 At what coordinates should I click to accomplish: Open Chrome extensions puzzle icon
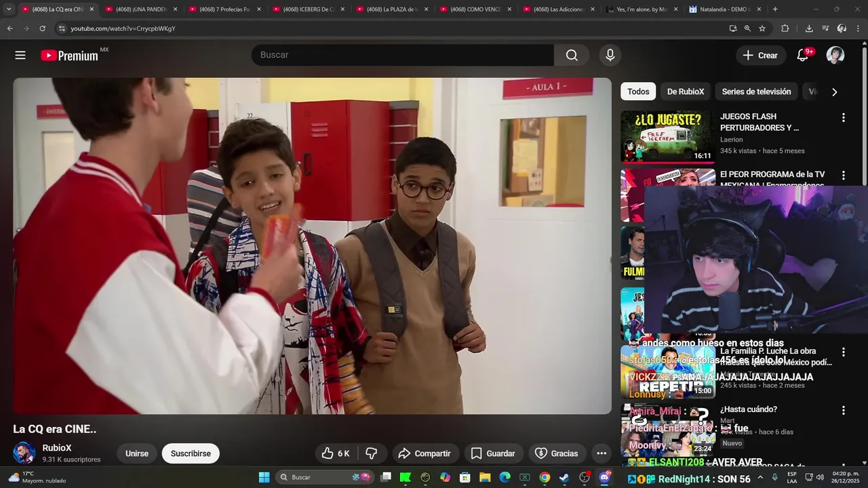coord(785,28)
